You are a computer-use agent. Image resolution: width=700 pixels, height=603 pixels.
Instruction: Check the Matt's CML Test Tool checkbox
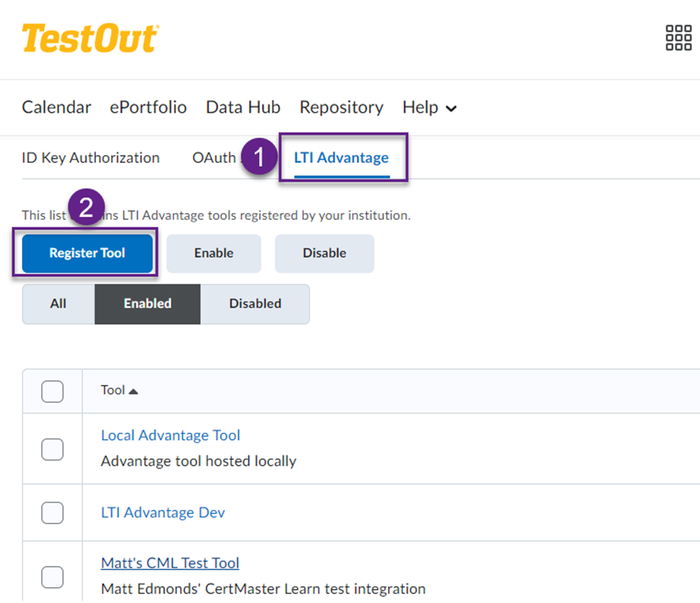tap(52, 577)
